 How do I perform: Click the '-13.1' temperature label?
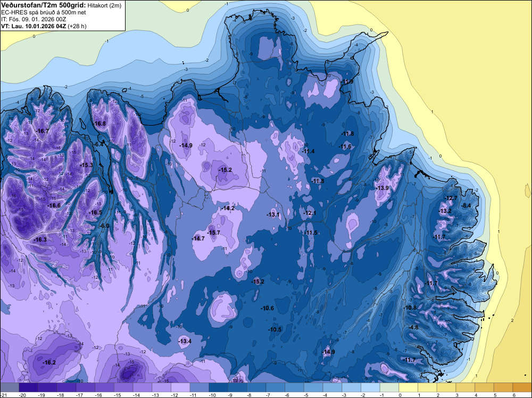click(273, 214)
